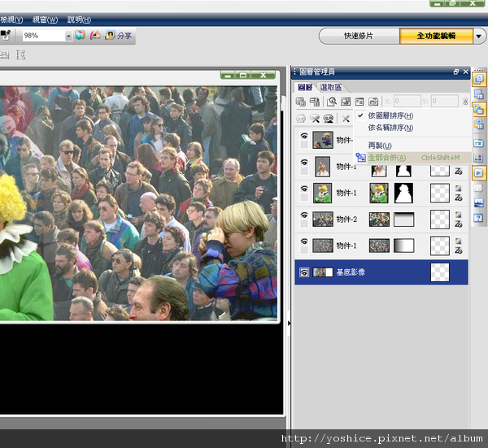The height and width of the screenshot is (448, 488).
Task: Click the colored grid icon in the right sidebar
Action: click(478, 158)
